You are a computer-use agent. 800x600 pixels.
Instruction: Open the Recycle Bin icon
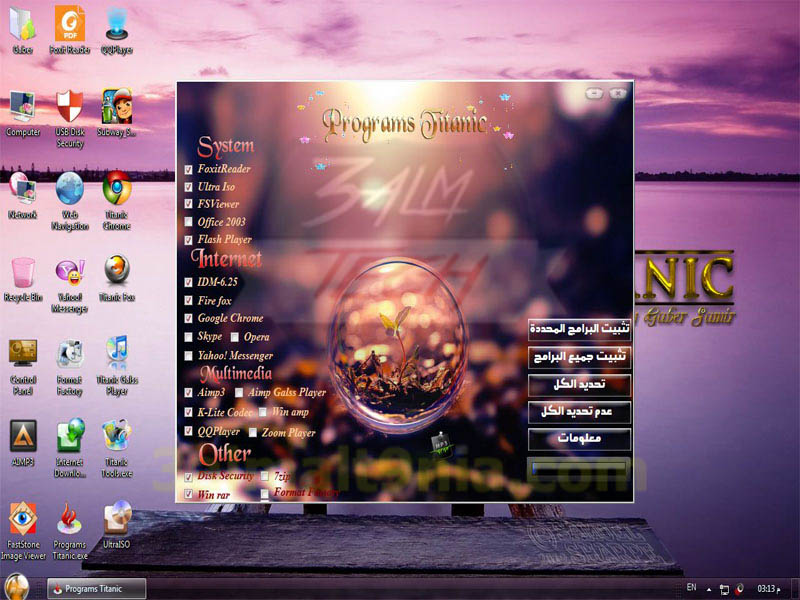click(x=22, y=279)
